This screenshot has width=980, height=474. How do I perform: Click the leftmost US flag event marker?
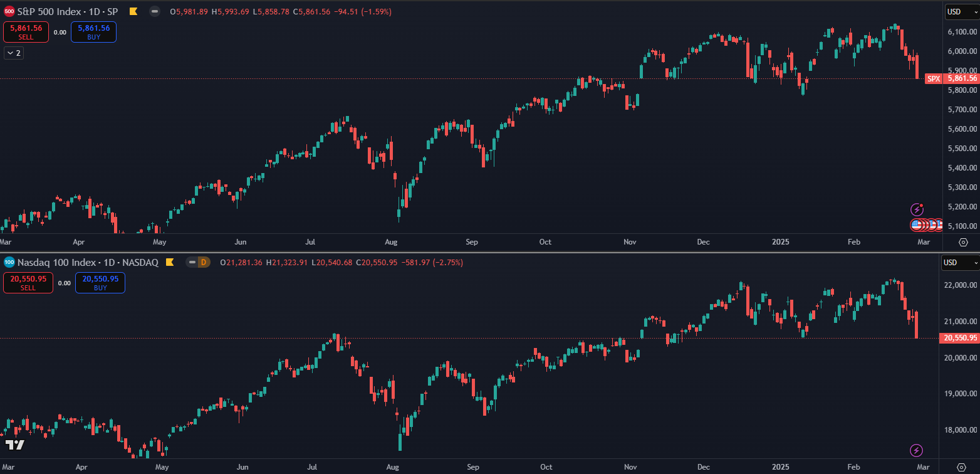point(917,224)
